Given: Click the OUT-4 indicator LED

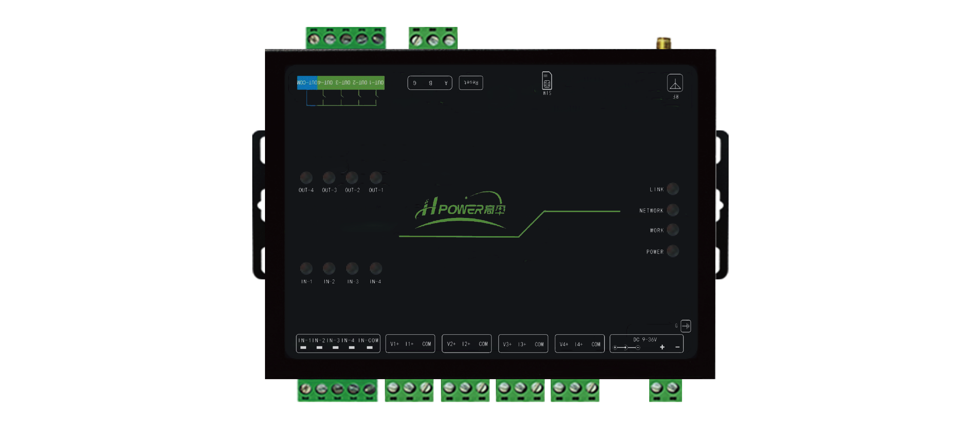Looking at the screenshot, I should pyautogui.click(x=306, y=178).
